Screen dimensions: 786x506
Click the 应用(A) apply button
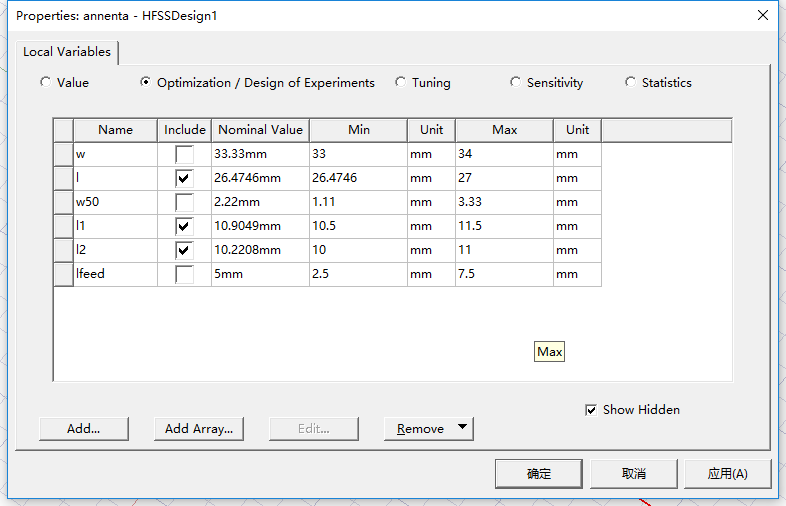click(x=727, y=474)
